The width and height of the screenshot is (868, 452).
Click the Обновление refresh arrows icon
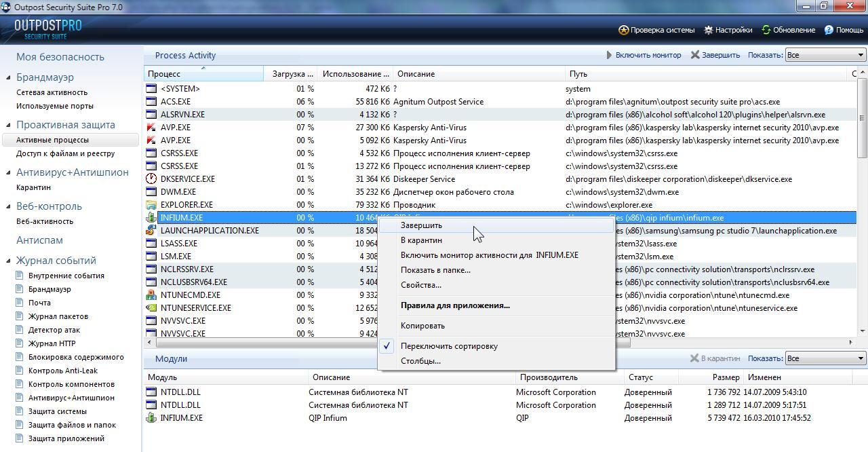click(x=766, y=30)
